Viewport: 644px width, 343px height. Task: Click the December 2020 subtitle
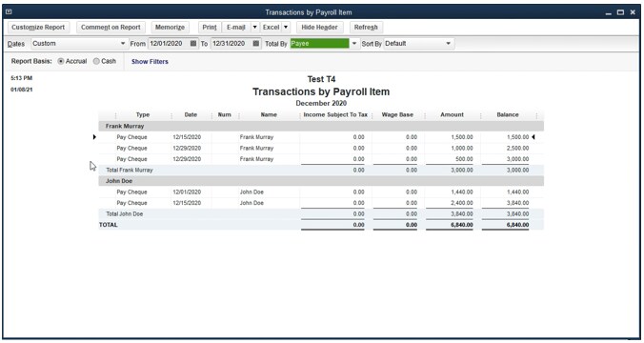pos(321,103)
